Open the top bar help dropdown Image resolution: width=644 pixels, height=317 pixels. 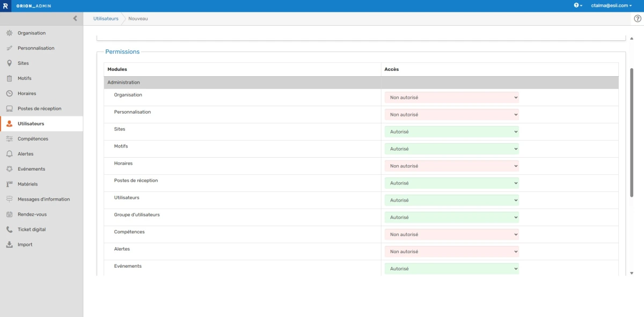point(577,5)
